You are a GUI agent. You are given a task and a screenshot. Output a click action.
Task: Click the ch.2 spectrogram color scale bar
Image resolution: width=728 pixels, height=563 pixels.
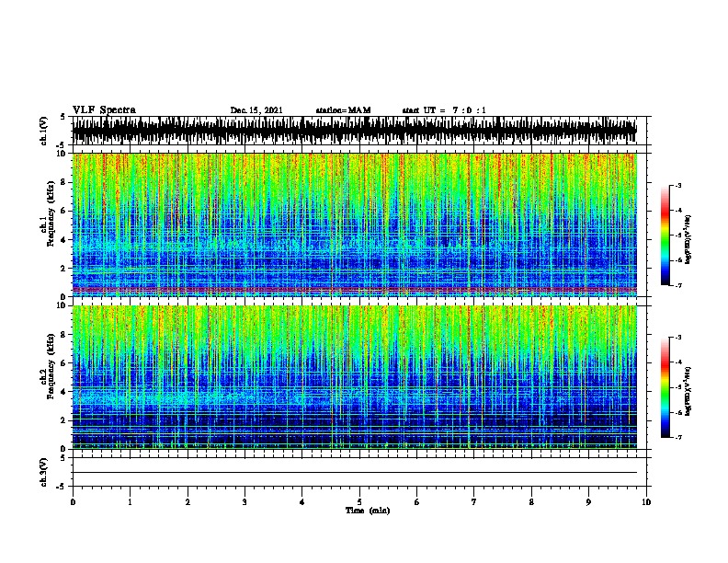click(665, 387)
